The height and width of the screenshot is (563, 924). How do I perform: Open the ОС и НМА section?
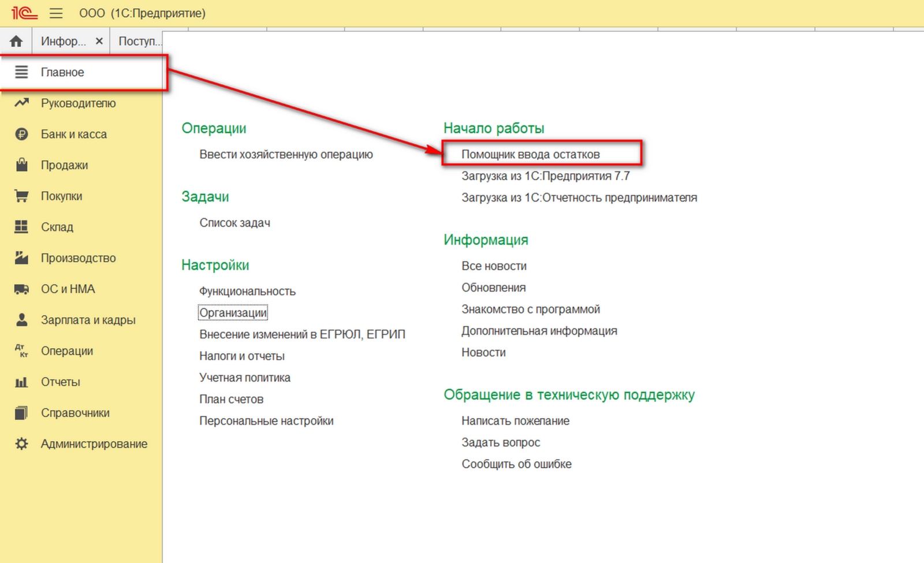68,289
